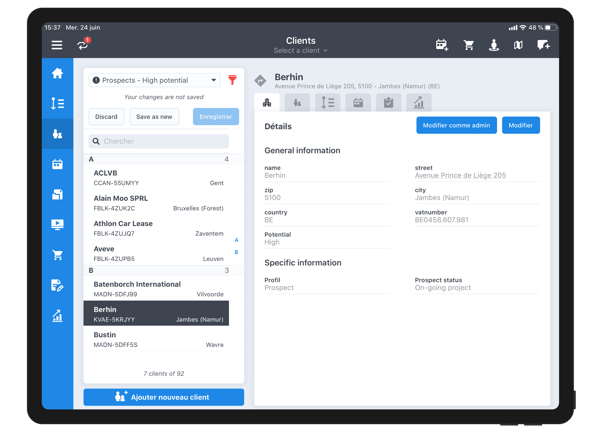This screenshot has height=432, width=600.
Task: Open the map view icon
Action: coord(518,45)
